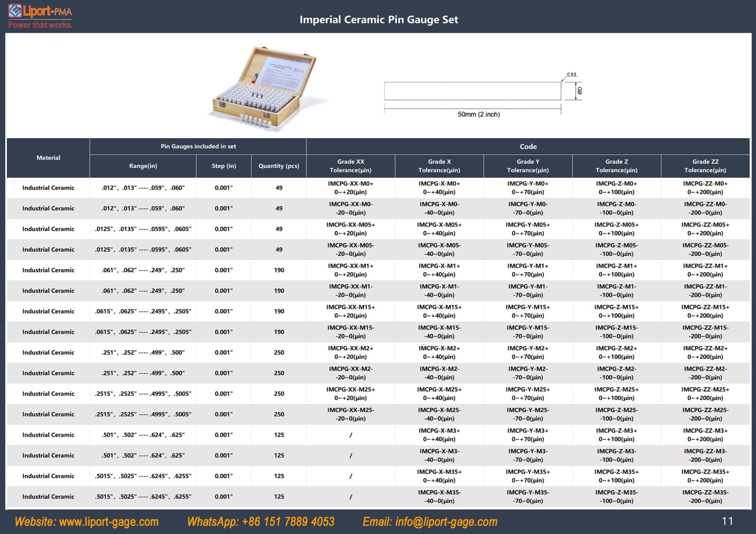756x534 pixels.
Task: Click the 50mm (2 inch) dimension drawing
Action: click(x=483, y=95)
